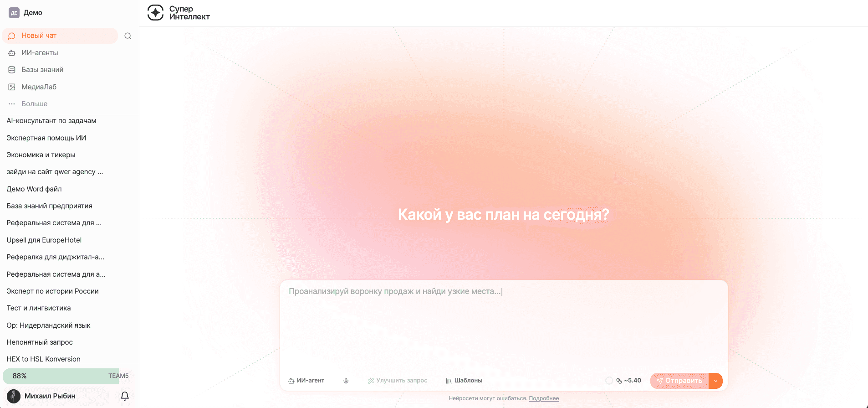Screen dimensions: 868x408
Task: Click the Михаил Рыбин user name
Action: (x=50, y=396)
